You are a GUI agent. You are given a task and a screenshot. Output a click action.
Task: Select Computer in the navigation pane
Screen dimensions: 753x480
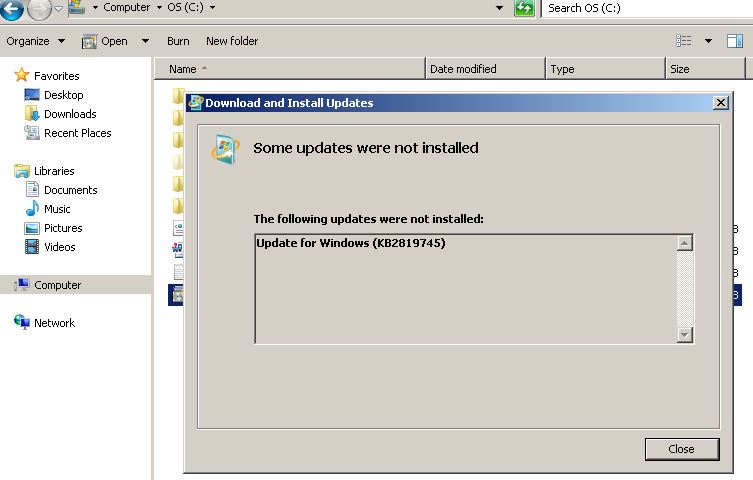57,285
